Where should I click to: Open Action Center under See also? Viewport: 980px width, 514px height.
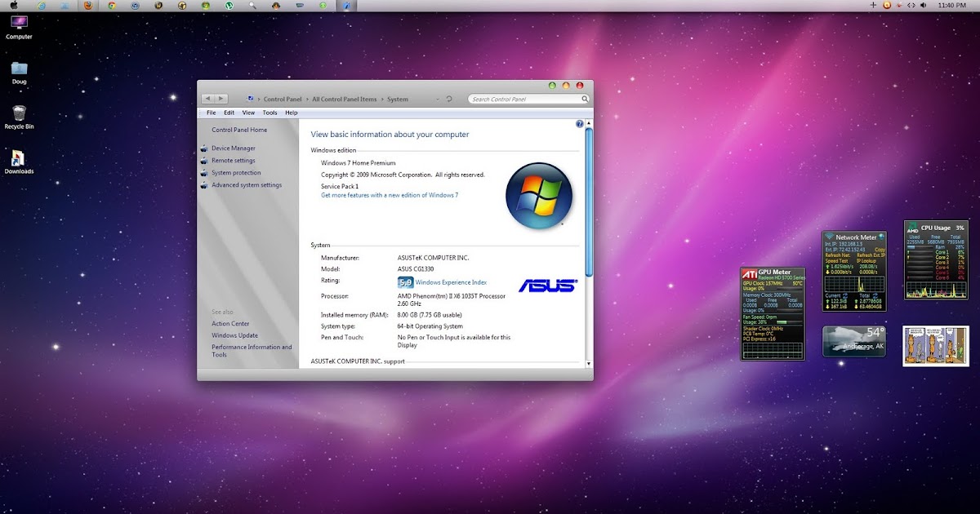click(x=230, y=324)
